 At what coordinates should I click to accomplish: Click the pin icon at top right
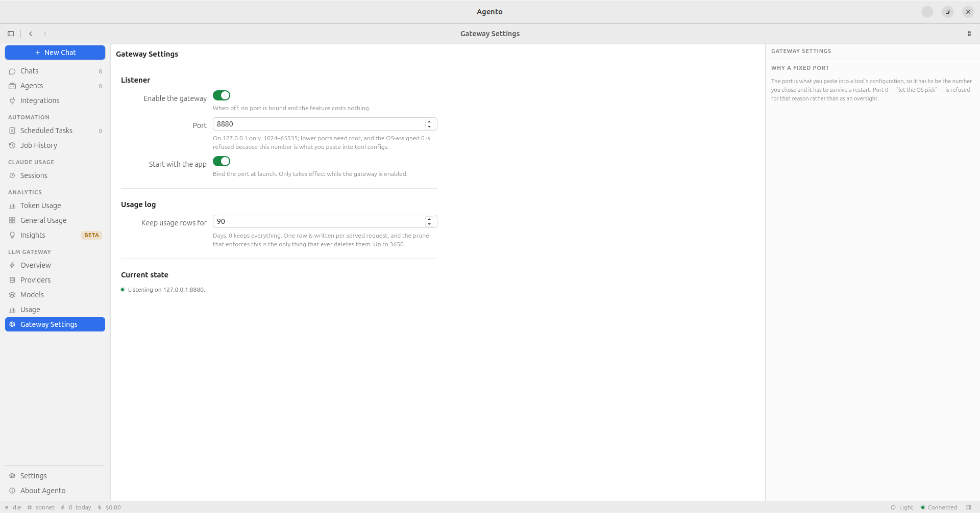(x=969, y=34)
